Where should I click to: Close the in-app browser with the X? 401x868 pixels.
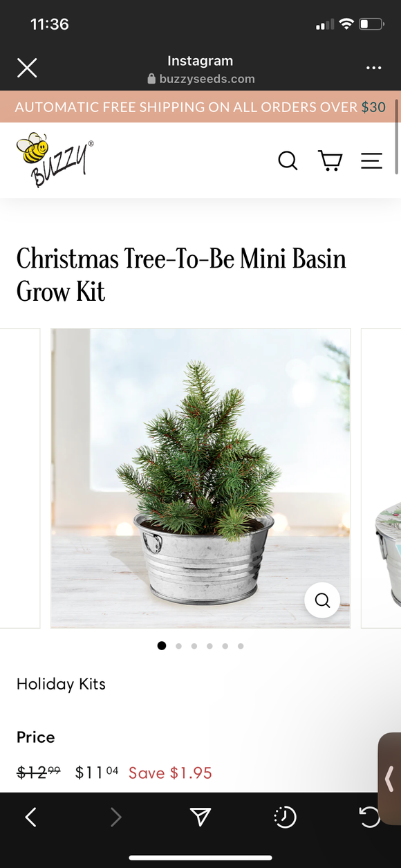(27, 68)
